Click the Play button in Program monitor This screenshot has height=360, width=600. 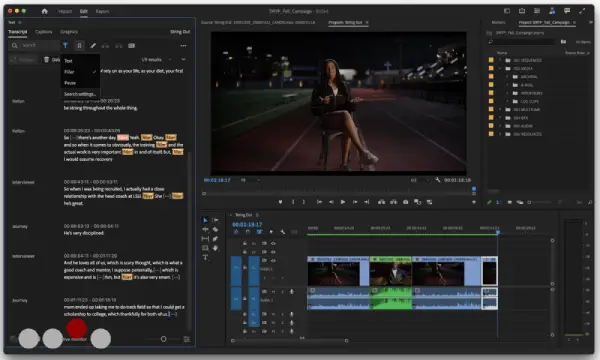click(x=343, y=202)
